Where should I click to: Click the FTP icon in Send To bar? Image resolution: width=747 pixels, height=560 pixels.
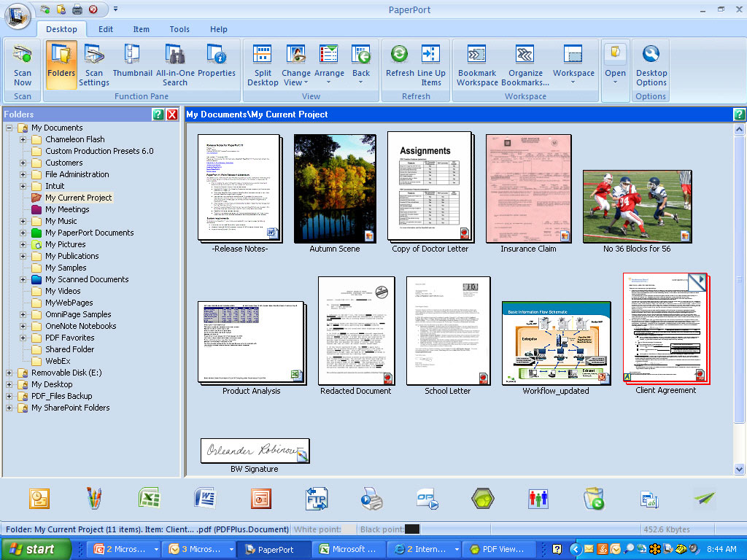click(x=317, y=499)
